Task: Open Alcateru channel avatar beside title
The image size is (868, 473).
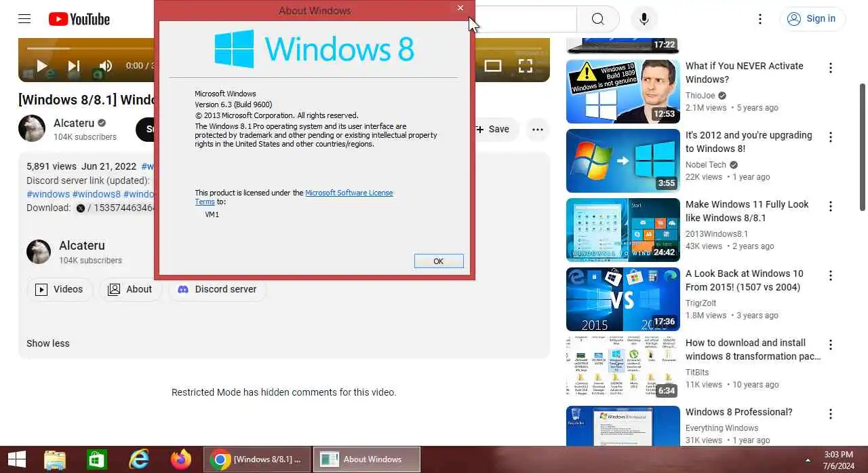Action: pos(32,128)
